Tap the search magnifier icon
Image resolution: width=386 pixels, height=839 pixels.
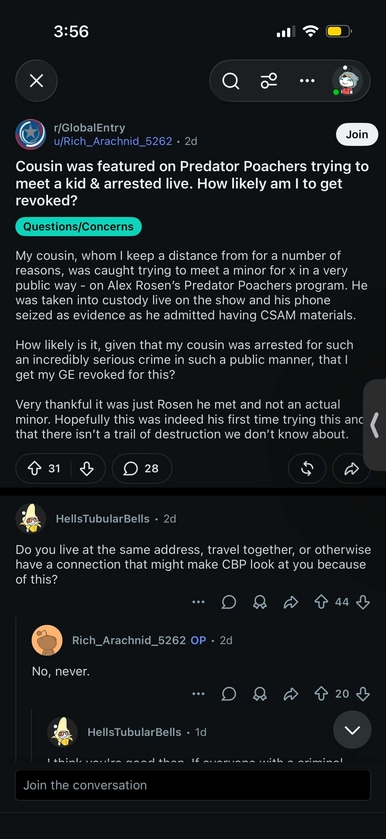230,81
